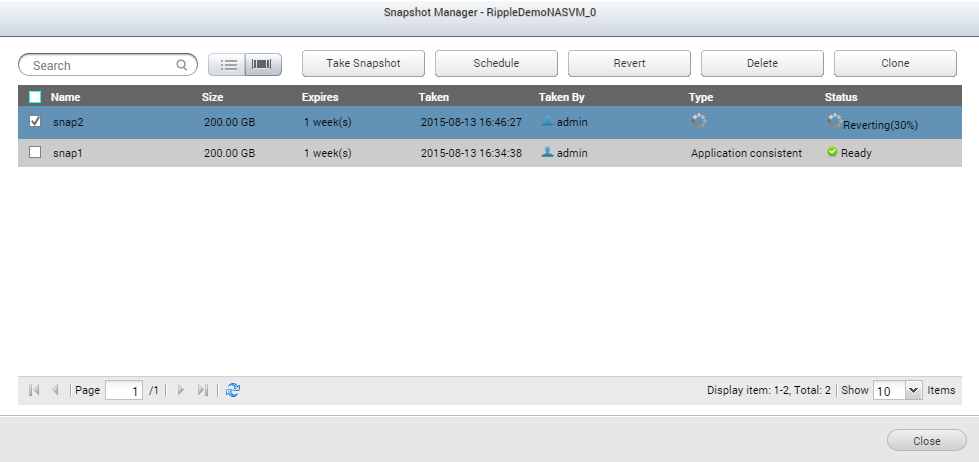Go to first page of snapshots
979x462 pixels.
34,390
